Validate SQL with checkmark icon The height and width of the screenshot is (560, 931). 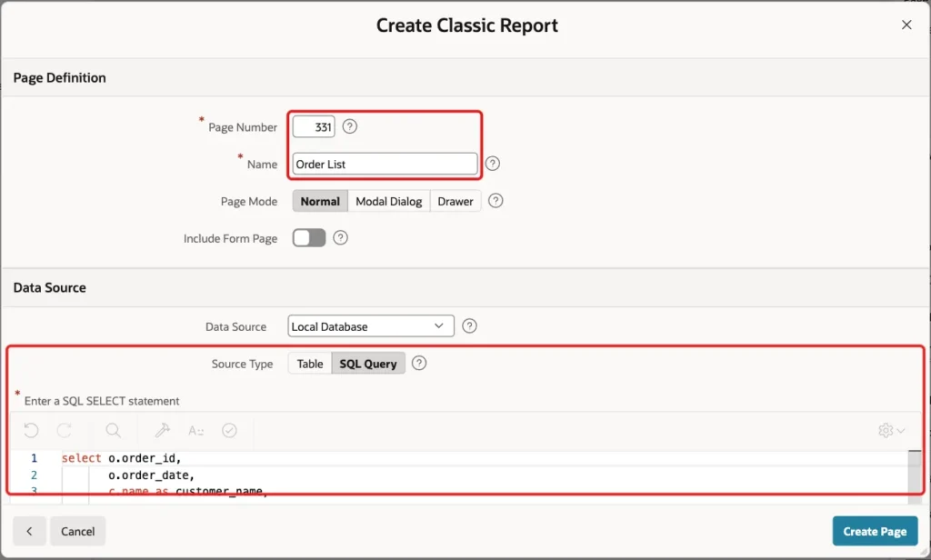click(x=229, y=430)
